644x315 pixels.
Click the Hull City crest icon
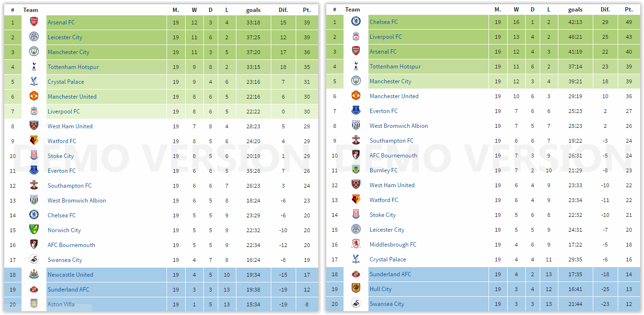[x=356, y=289]
